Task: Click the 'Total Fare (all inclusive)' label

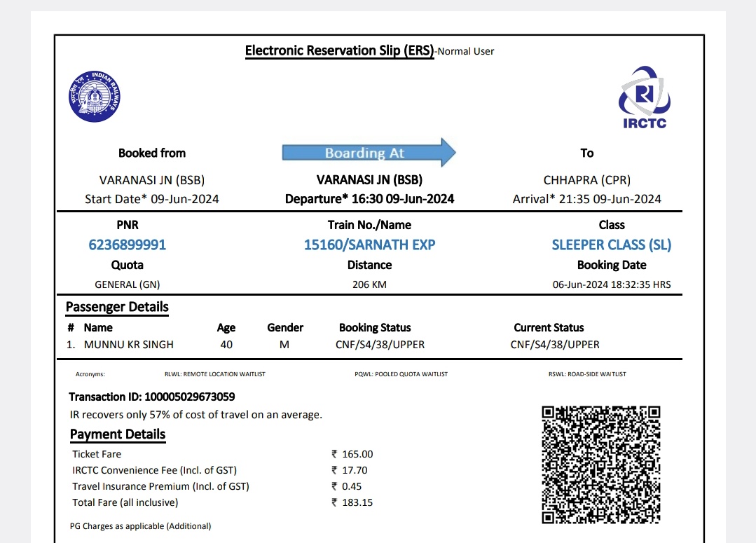Action: 125,502
